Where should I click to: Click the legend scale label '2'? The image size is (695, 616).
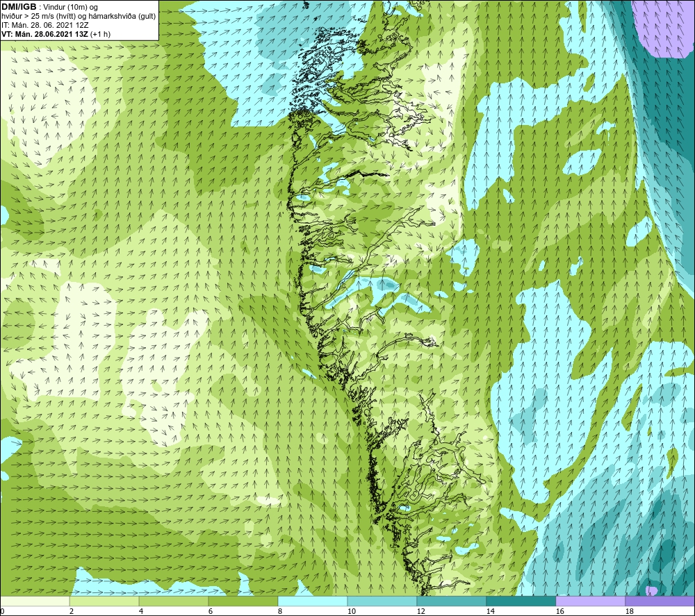coord(72,611)
